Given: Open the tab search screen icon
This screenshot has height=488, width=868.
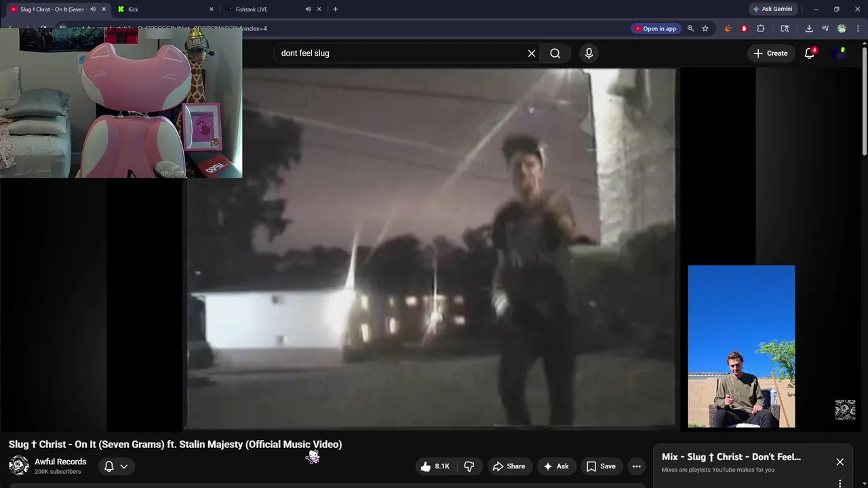Looking at the screenshot, I should [x=785, y=28].
